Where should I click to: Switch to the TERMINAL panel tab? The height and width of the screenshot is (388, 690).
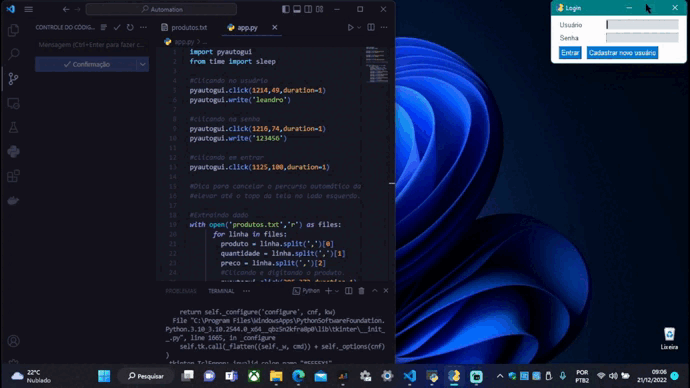tap(221, 291)
